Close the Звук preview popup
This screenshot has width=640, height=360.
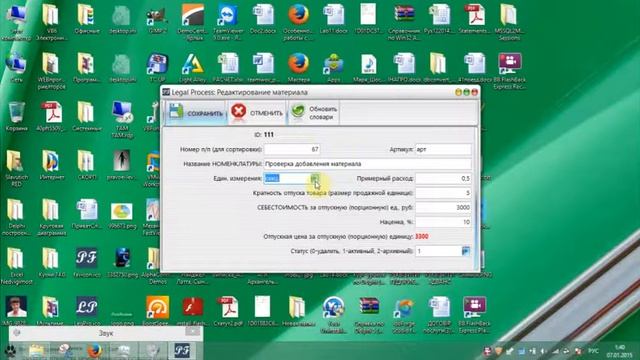click(192, 331)
